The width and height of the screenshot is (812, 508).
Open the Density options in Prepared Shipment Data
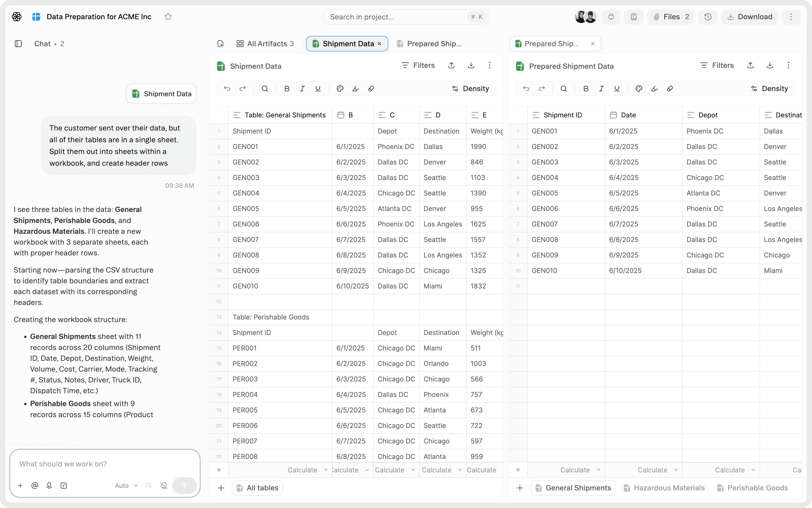769,89
